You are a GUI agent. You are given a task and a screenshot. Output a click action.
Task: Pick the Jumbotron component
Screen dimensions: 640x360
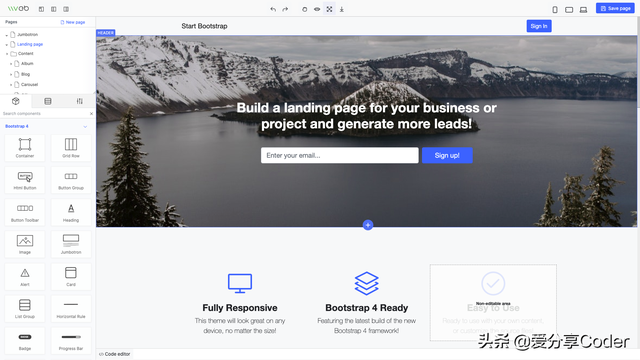click(x=71, y=244)
